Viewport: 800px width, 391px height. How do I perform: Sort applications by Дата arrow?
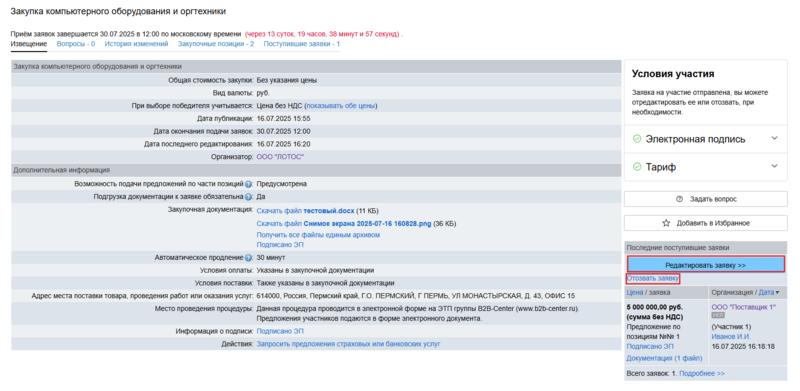tap(778, 293)
